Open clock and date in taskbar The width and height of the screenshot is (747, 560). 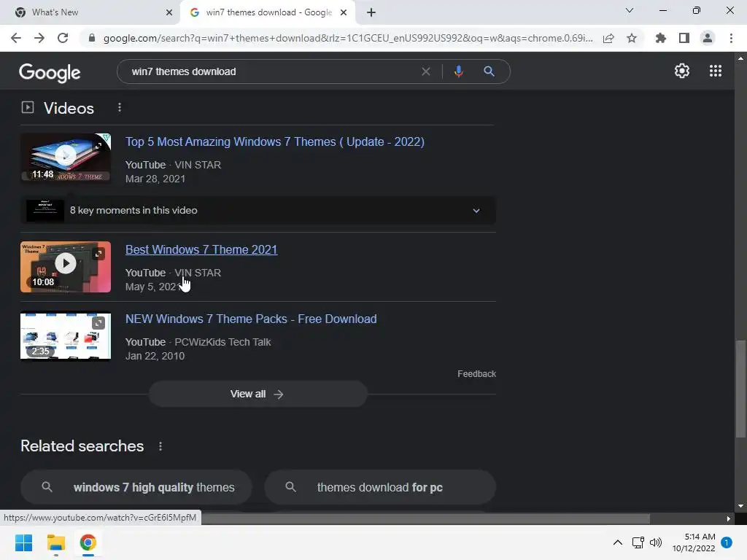[694, 542]
